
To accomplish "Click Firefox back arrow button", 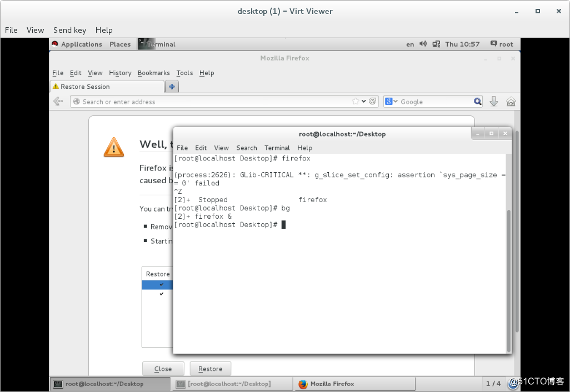I will [58, 102].
